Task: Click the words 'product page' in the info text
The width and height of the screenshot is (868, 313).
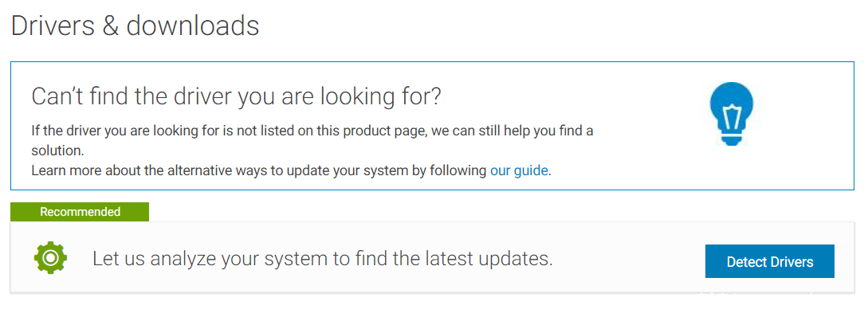Action: tap(392, 131)
